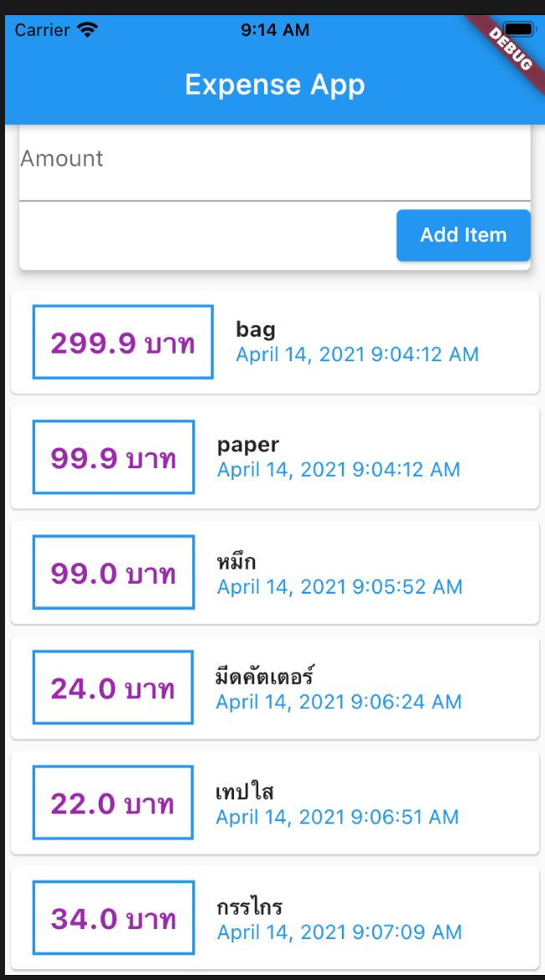Tap the มีดคัตเตอร์ expense title

coord(264,676)
